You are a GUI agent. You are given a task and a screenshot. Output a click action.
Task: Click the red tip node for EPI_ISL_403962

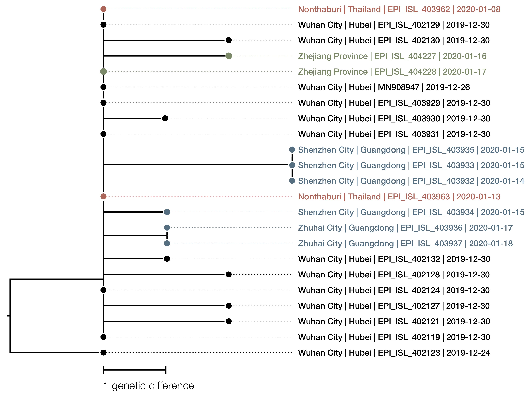(x=103, y=9)
